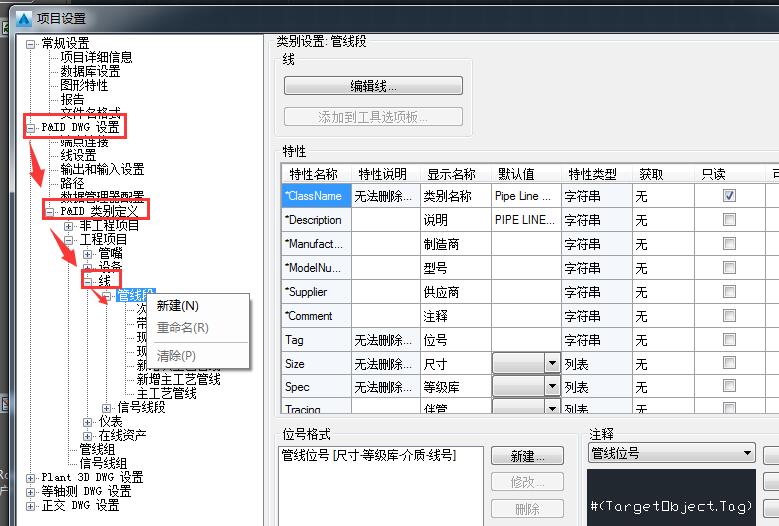Click the 显示名称 column header

tap(456, 174)
